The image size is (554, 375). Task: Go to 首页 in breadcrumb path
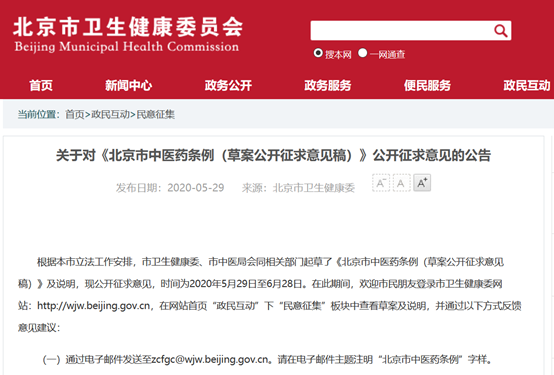(75, 115)
